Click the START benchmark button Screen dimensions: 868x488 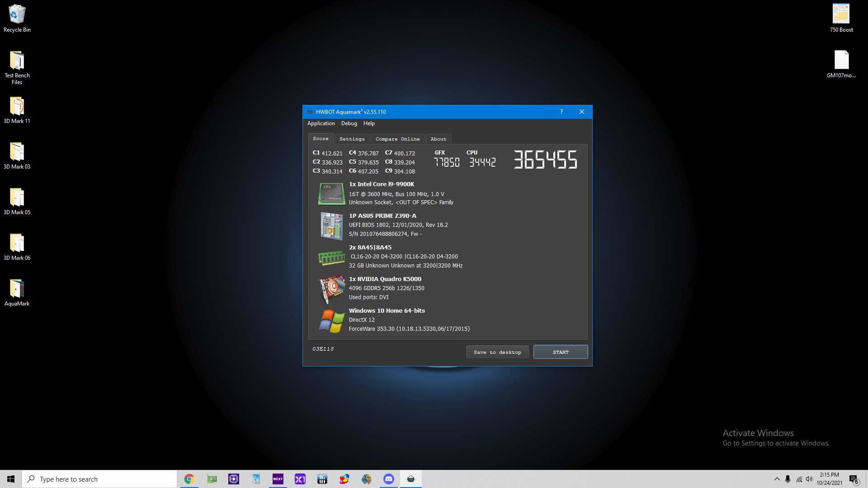pyautogui.click(x=561, y=352)
